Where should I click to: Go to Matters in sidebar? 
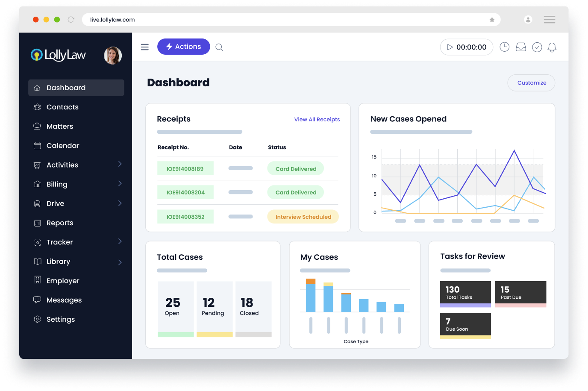click(60, 126)
